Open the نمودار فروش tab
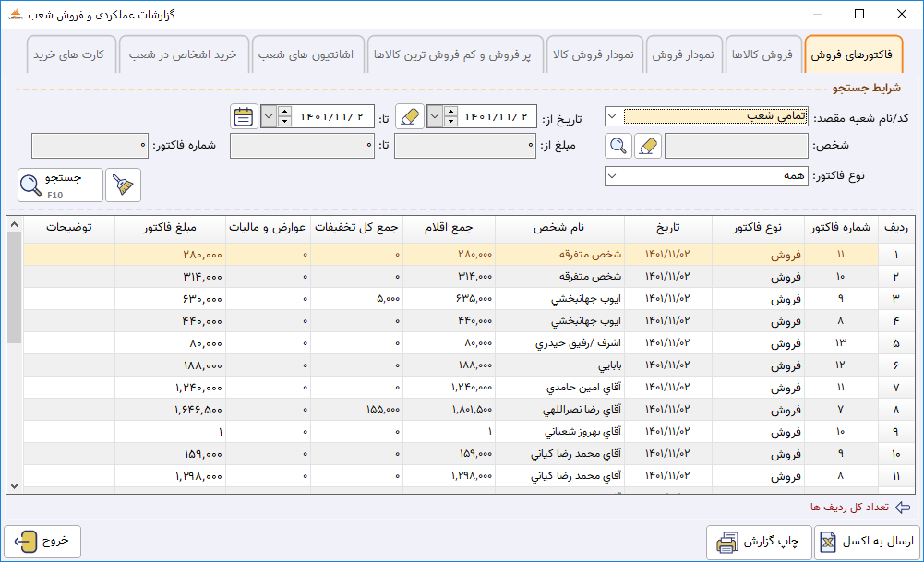924x562 pixels. (x=683, y=54)
